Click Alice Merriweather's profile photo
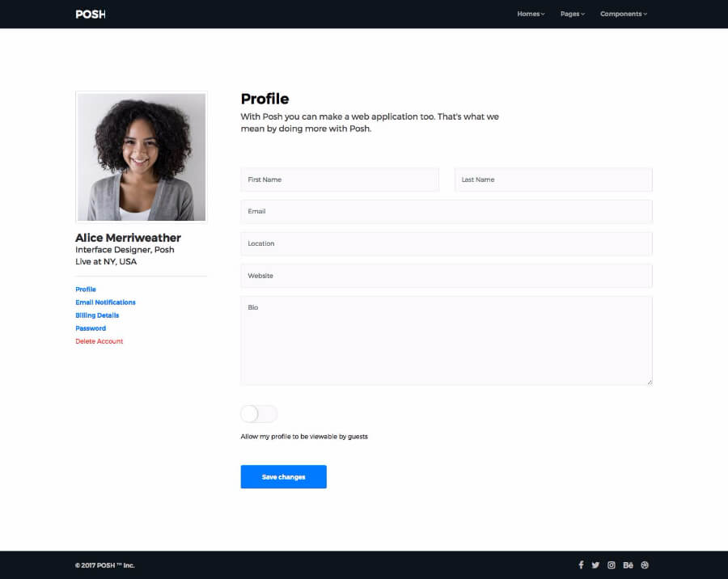The height and width of the screenshot is (579, 728). (x=141, y=156)
